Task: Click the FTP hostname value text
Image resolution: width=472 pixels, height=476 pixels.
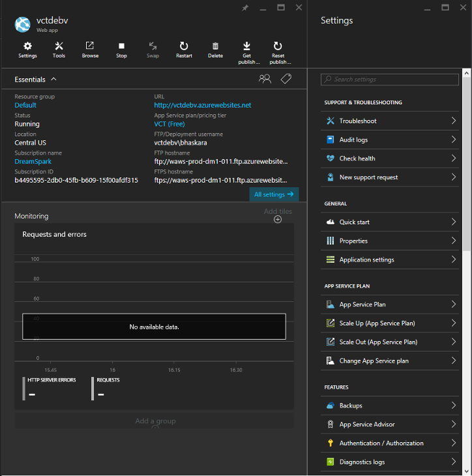Action: (220, 162)
